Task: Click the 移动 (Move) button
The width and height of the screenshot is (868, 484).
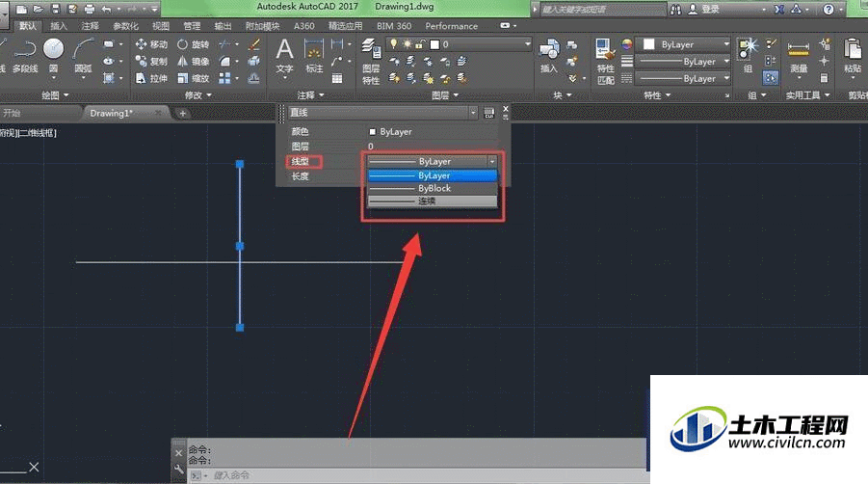Action: point(151,44)
